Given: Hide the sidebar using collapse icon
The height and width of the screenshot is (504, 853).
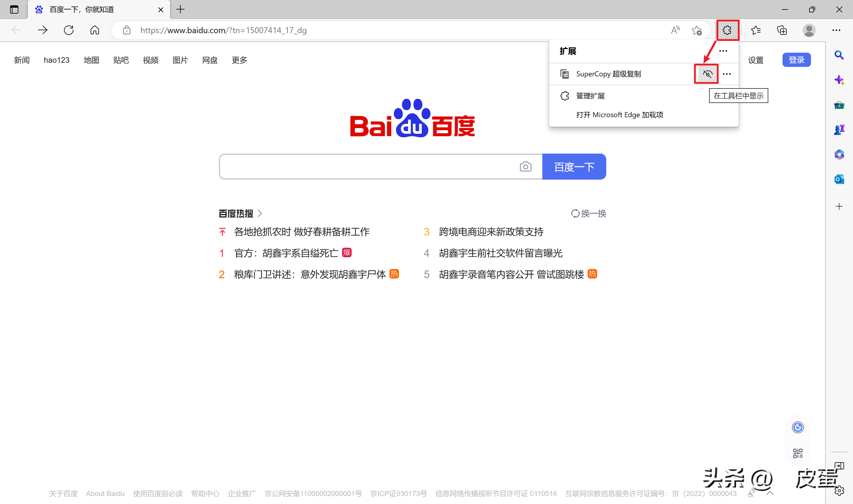Looking at the screenshot, I should 839,466.
